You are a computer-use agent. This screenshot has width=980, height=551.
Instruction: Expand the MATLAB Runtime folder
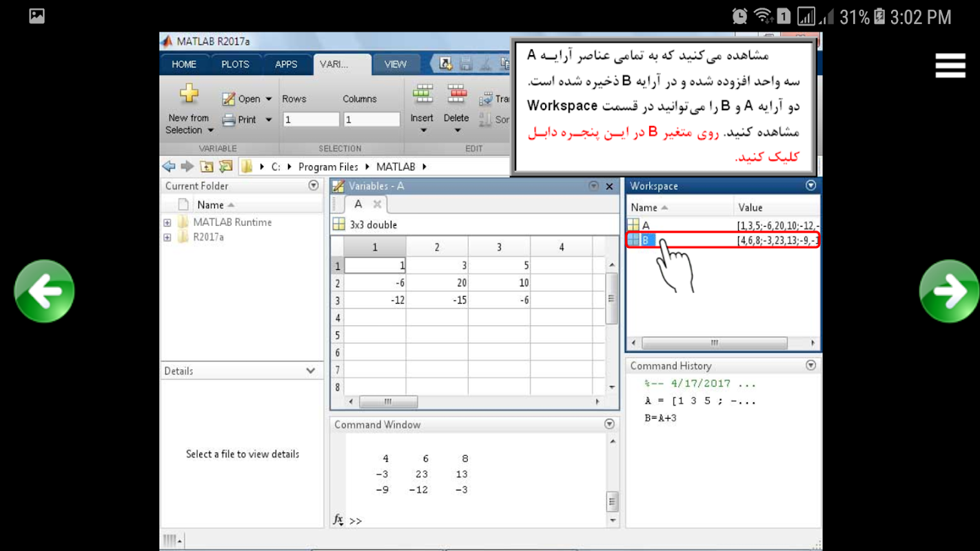tap(167, 222)
